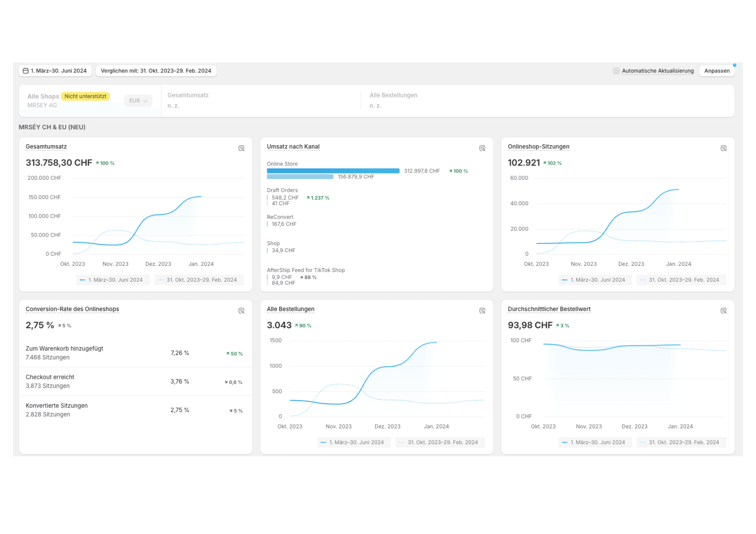Open the explore icon on Durchschnittlicher Bestellwert card
Viewport: 756px width, 534px height.
723,310
